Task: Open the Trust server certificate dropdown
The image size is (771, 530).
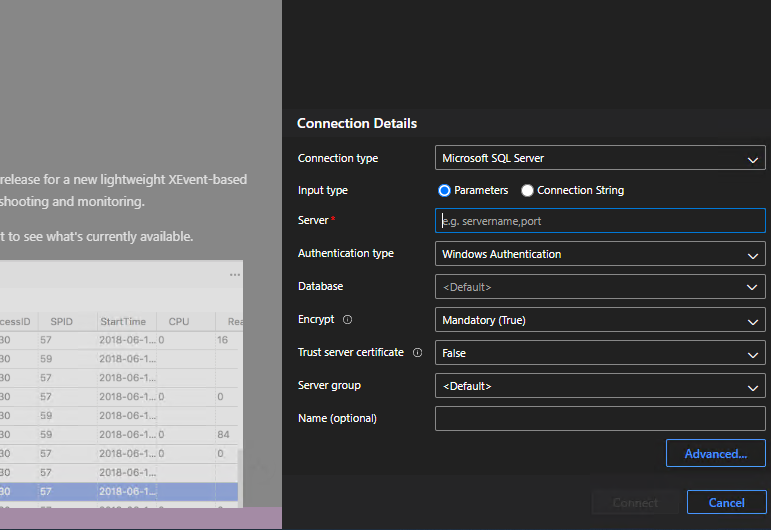Action: pos(600,353)
